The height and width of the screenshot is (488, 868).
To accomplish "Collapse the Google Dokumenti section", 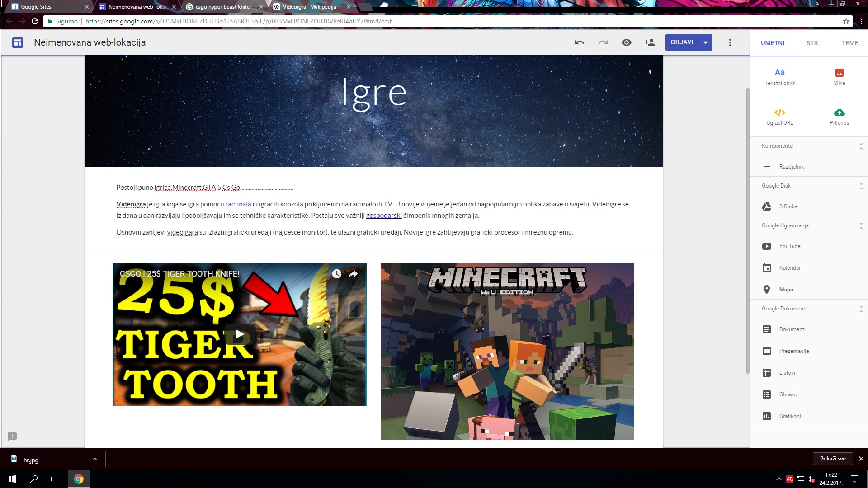I will click(861, 309).
